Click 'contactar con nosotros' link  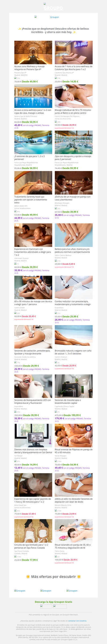click(x=77, y=621)
